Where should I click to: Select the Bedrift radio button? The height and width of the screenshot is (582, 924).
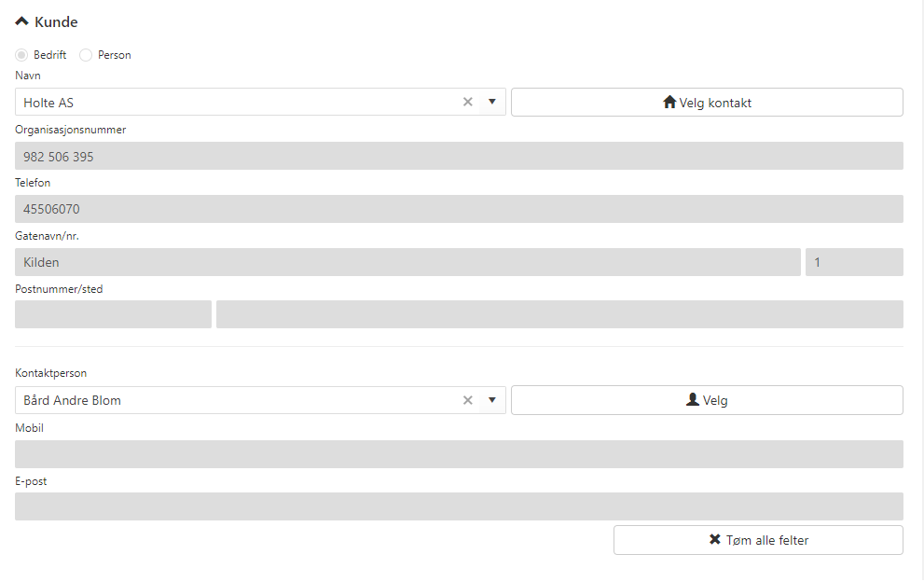[21, 55]
